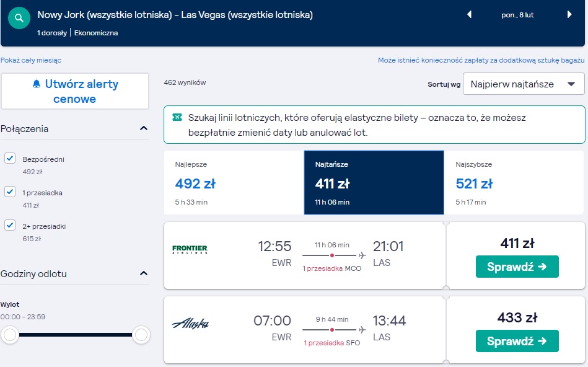Uncheck the 1 przesiadka checkbox
The image size is (588, 367).
coord(10,192)
